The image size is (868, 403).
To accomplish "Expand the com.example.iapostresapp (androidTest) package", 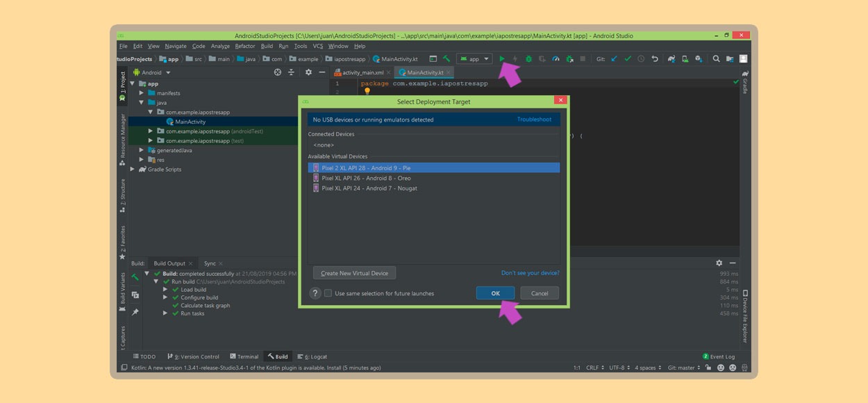I will [151, 131].
